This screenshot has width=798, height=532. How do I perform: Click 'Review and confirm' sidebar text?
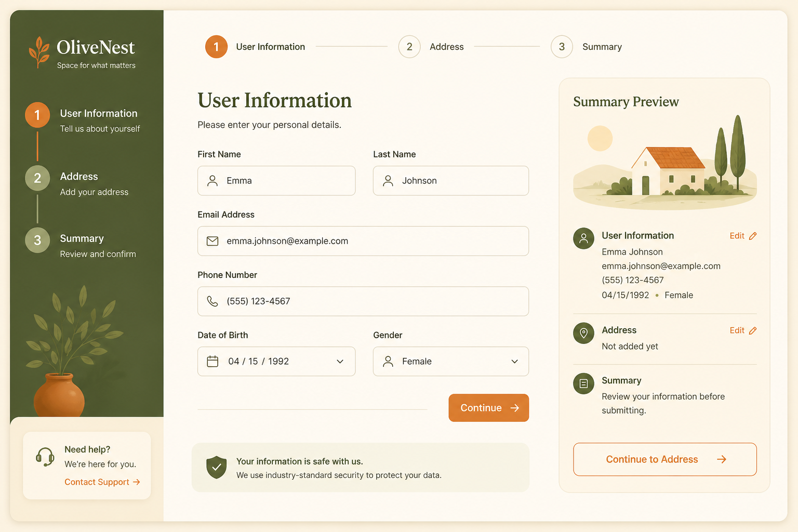[98, 254]
